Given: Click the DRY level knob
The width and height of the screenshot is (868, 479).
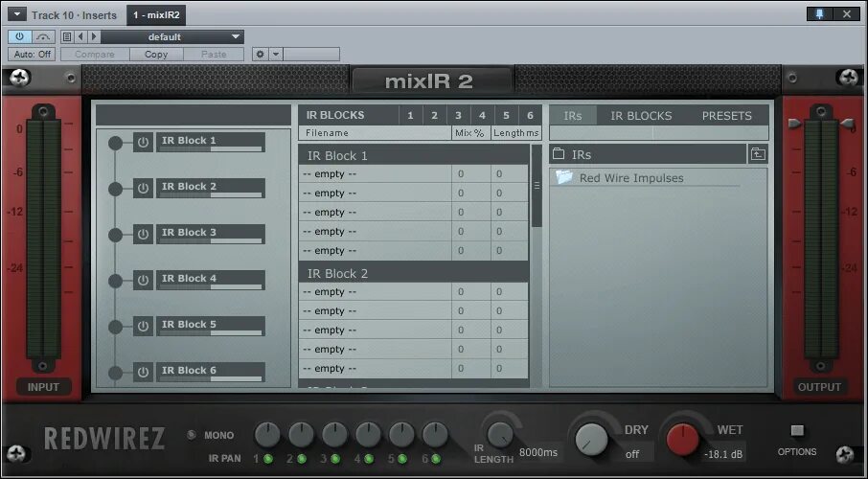Looking at the screenshot, I should pyautogui.click(x=591, y=440).
